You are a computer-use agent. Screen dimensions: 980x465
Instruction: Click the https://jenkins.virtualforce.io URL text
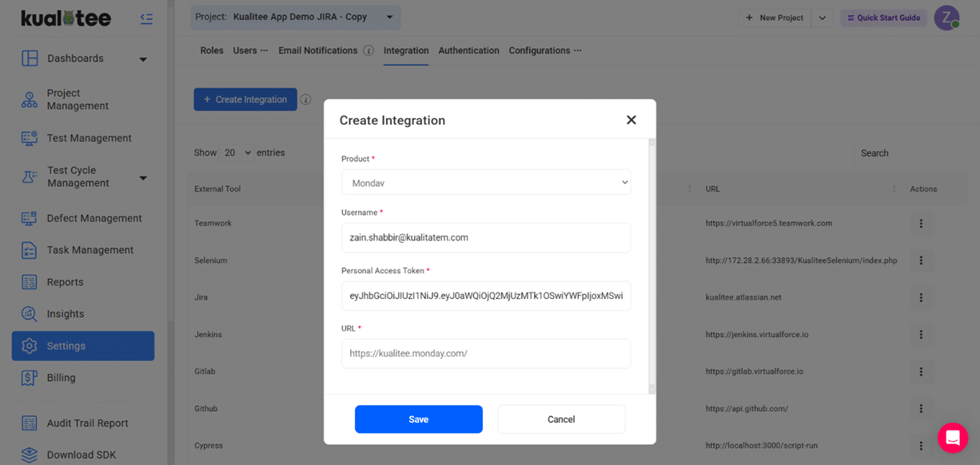pos(757,335)
